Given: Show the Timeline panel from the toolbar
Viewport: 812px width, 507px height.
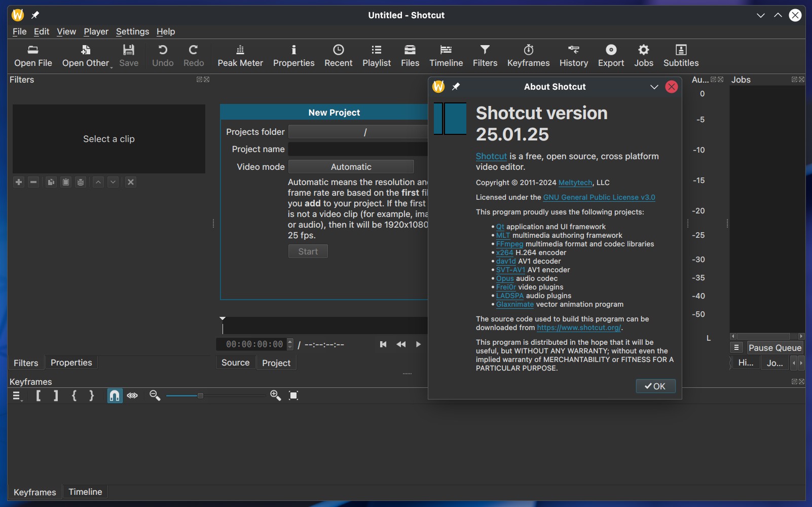Looking at the screenshot, I should (x=446, y=56).
